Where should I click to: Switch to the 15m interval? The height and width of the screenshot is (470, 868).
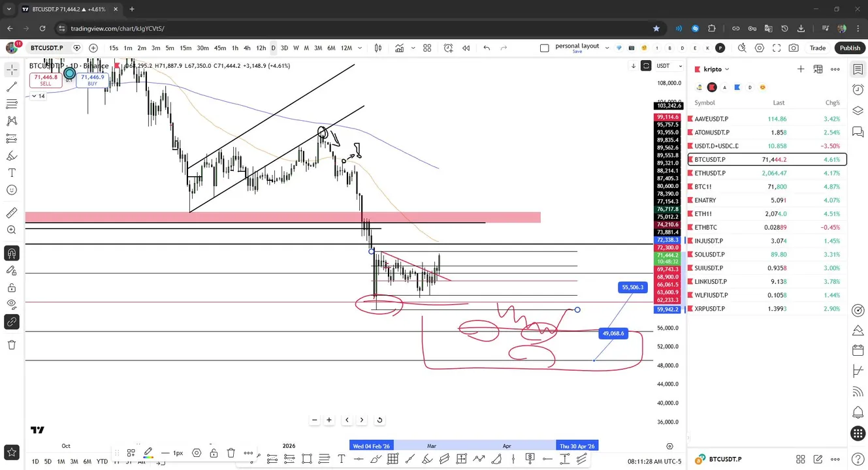(185, 48)
